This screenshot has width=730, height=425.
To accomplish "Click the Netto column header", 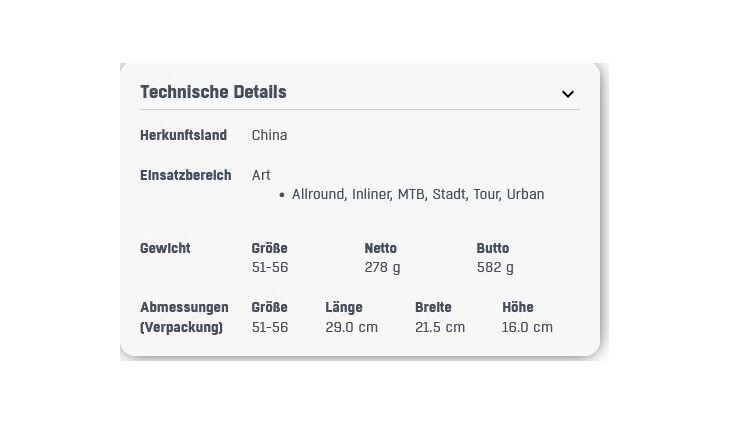I will 380,248.
